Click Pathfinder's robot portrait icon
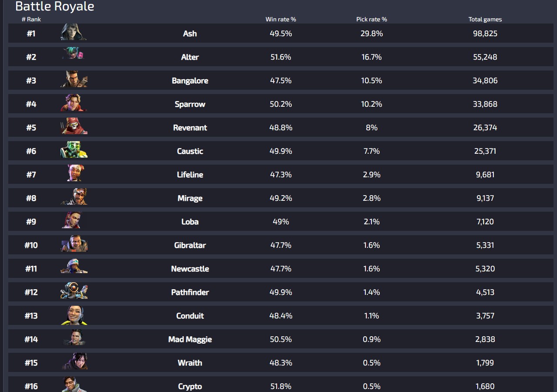The image size is (557, 392). (x=74, y=291)
